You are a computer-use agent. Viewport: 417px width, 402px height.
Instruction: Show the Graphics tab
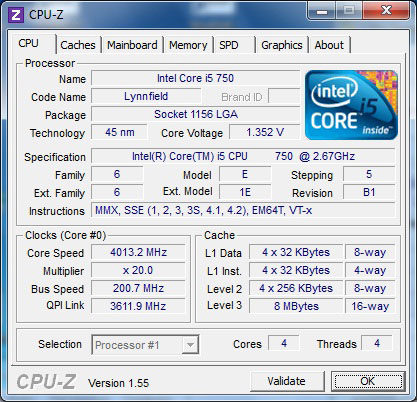[282, 45]
